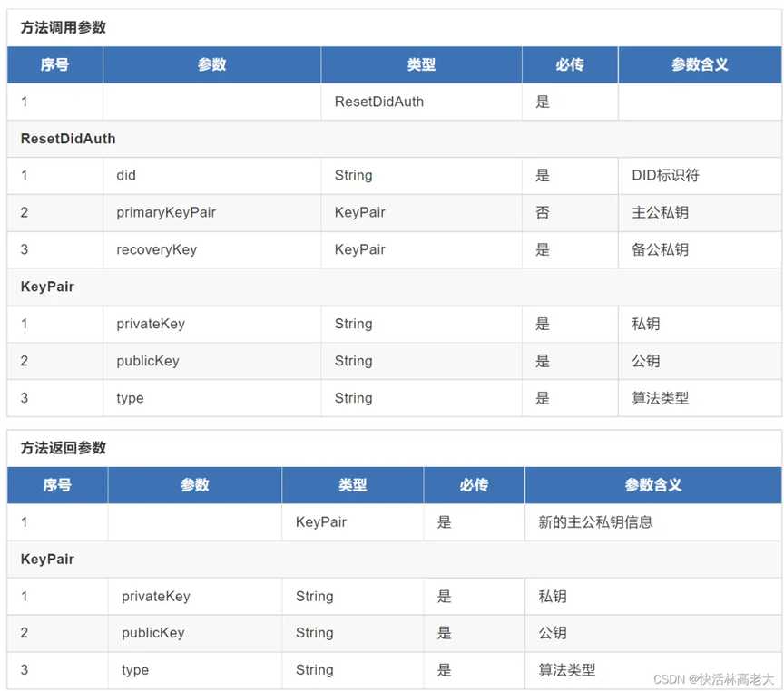Click '是' in the recoveryKey row
This screenshot has width=784, height=691.
tap(543, 249)
